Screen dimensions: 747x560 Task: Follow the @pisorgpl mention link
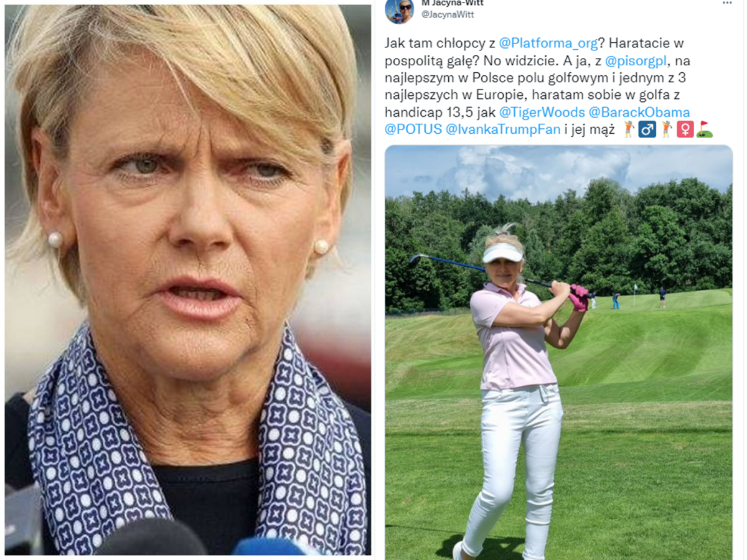(637, 61)
